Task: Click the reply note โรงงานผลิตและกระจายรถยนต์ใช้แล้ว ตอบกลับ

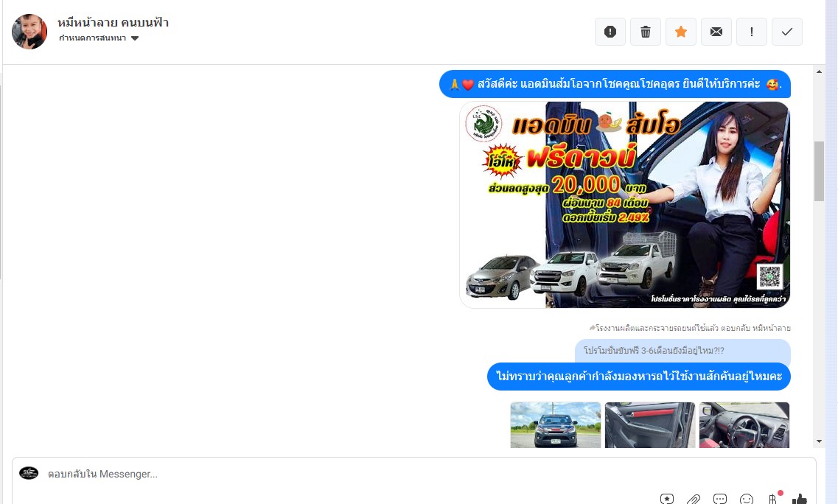Action: [x=690, y=328]
